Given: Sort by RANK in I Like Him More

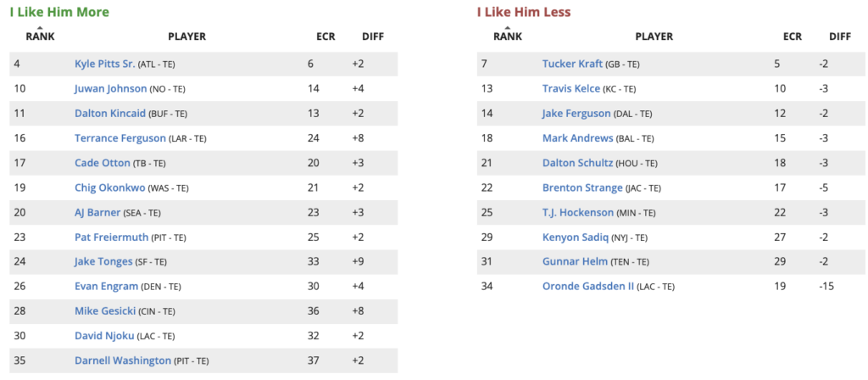Looking at the screenshot, I should point(40,36).
